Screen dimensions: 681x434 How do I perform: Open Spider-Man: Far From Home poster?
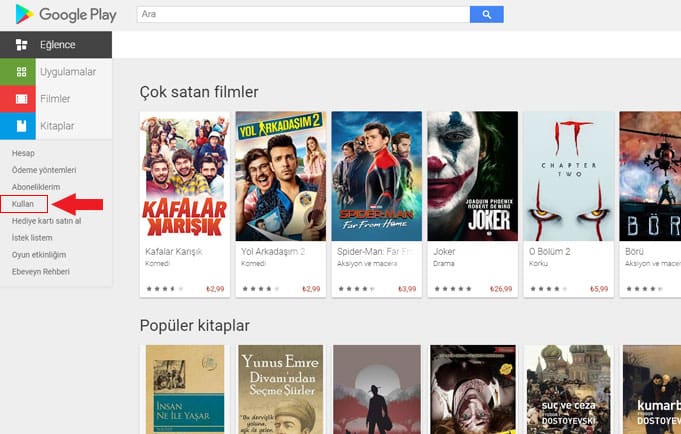click(377, 176)
